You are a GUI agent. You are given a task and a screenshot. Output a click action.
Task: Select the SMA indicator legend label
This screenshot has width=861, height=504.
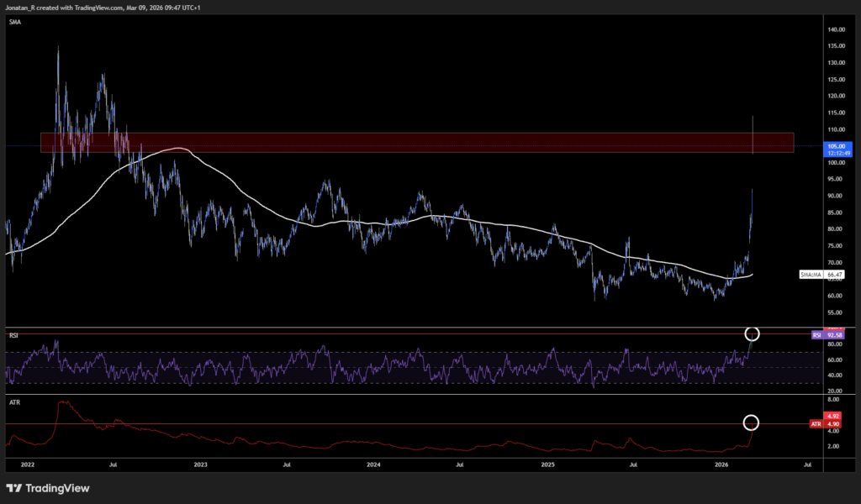15,23
